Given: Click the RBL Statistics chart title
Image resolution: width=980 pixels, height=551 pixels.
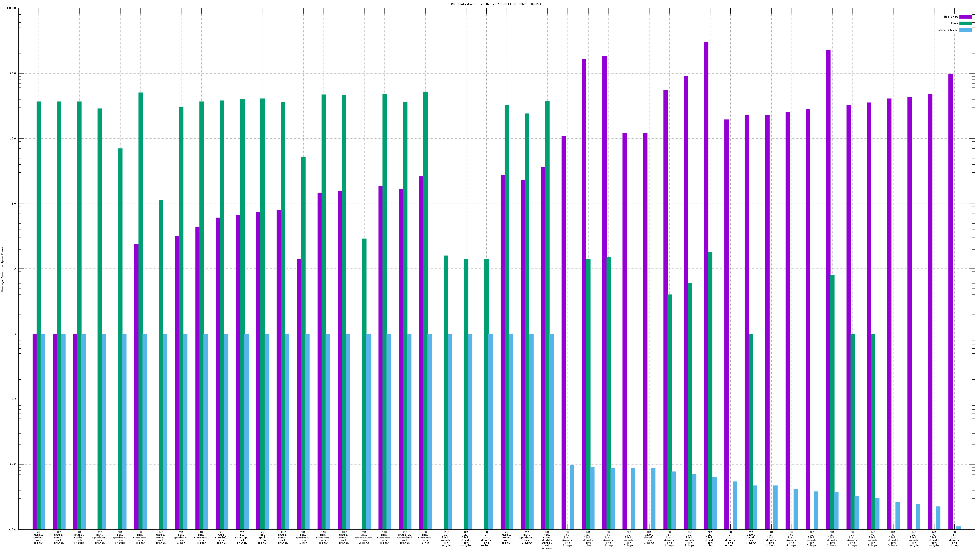Looking at the screenshot, I should (x=496, y=4).
